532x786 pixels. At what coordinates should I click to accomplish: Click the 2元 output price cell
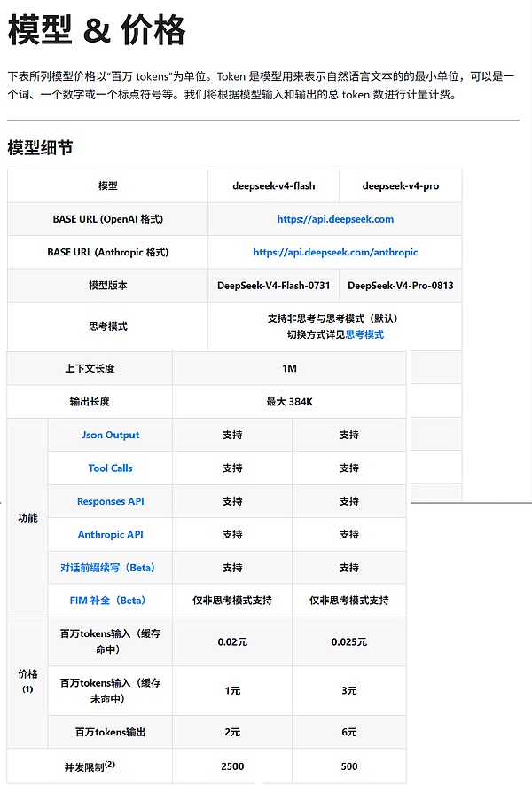pos(232,732)
